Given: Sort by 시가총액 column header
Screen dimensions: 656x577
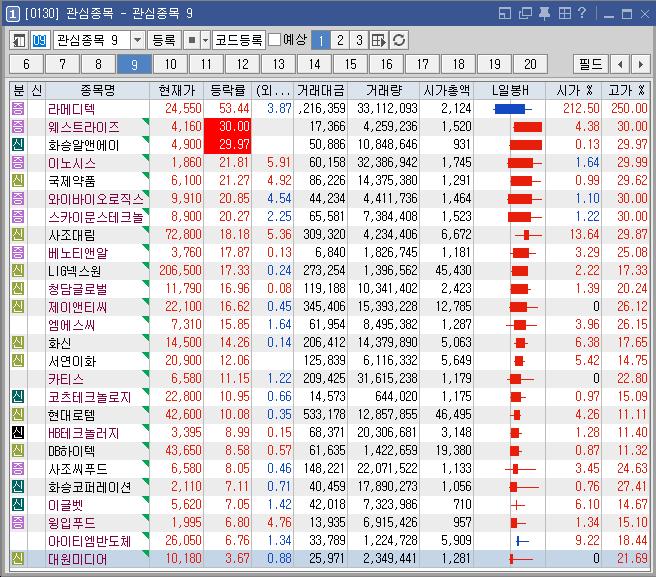Looking at the screenshot, I should coord(447,90).
